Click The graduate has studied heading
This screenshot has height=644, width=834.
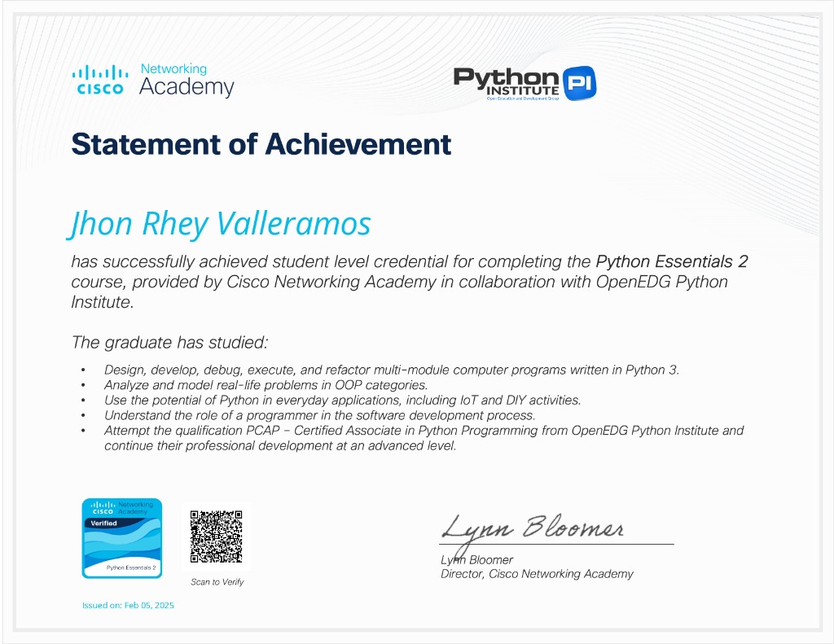pos(169,343)
